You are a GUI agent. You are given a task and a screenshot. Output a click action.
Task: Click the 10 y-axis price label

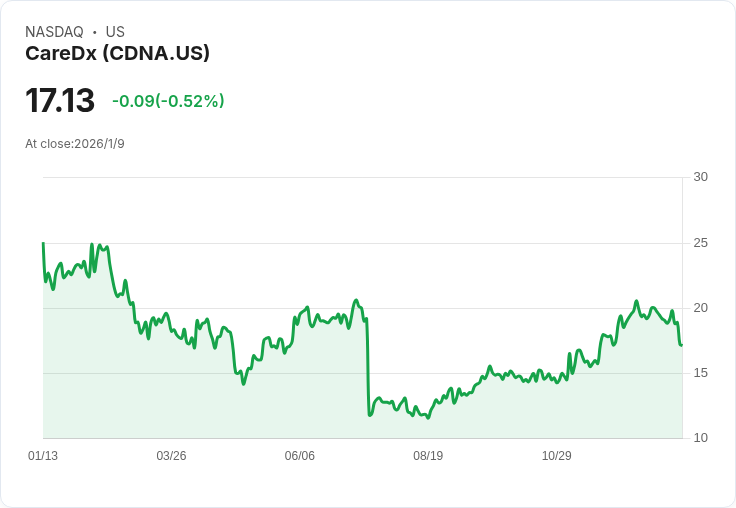(700, 438)
